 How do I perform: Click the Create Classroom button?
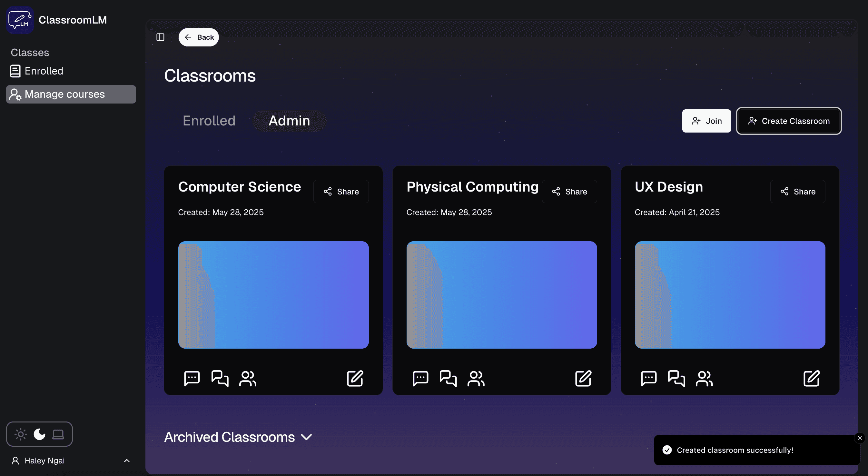pyautogui.click(x=788, y=121)
